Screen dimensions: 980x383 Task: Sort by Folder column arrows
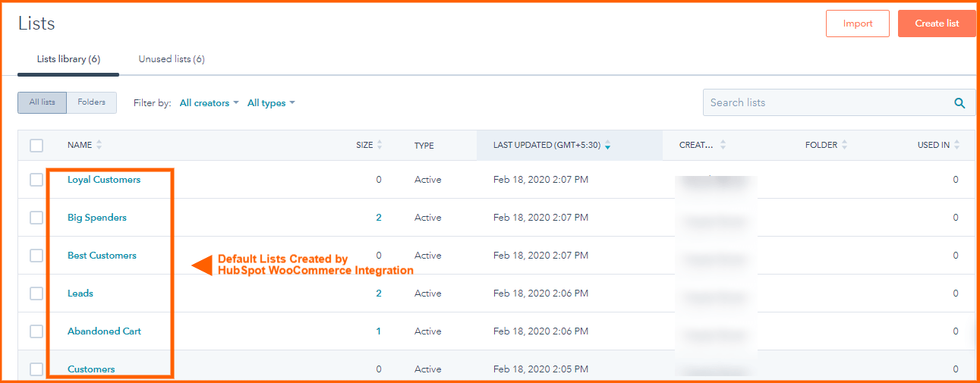pos(845,145)
